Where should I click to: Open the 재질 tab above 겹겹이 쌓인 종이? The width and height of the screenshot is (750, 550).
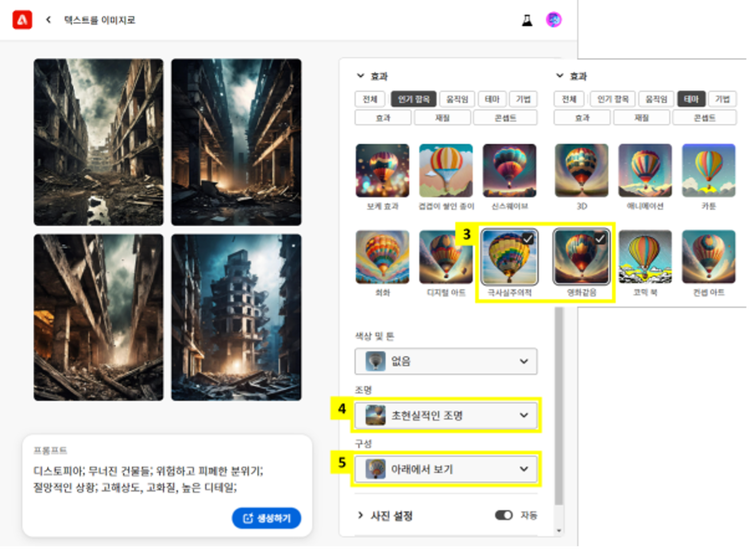pos(442,117)
